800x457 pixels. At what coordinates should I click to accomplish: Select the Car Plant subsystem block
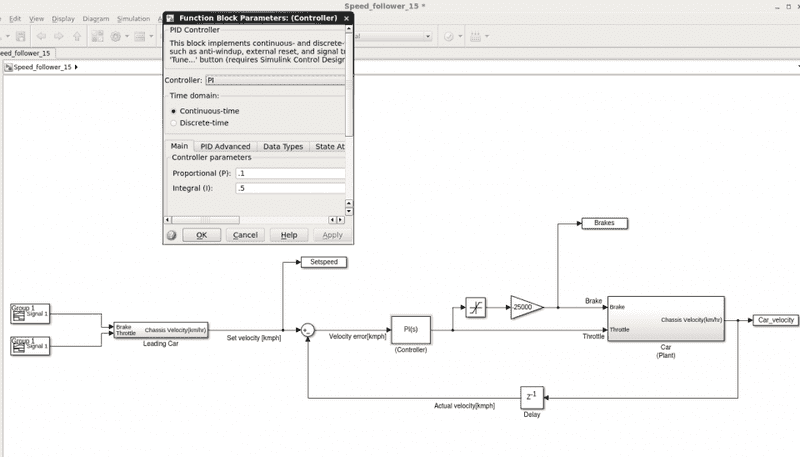pyautogui.click(x=665, y=318)
